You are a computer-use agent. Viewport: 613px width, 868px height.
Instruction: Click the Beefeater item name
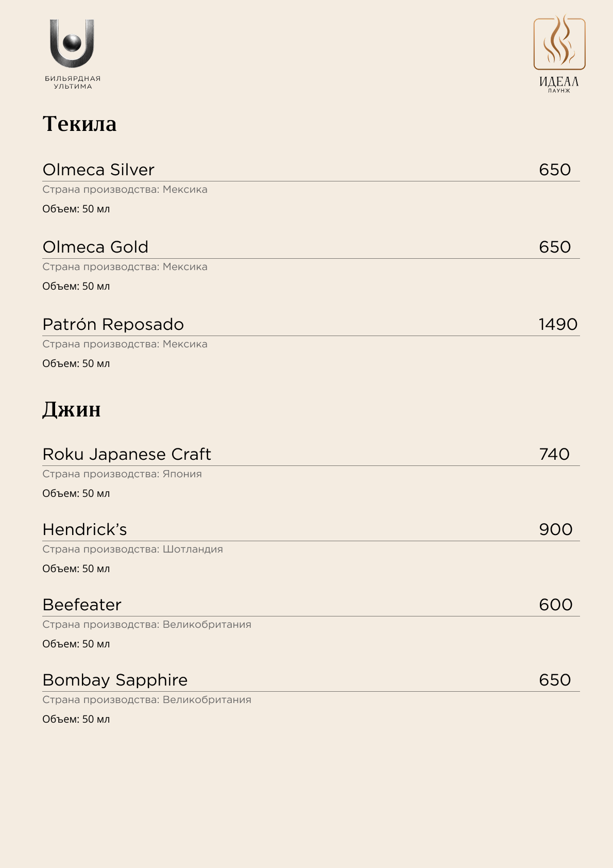(82, 605)
